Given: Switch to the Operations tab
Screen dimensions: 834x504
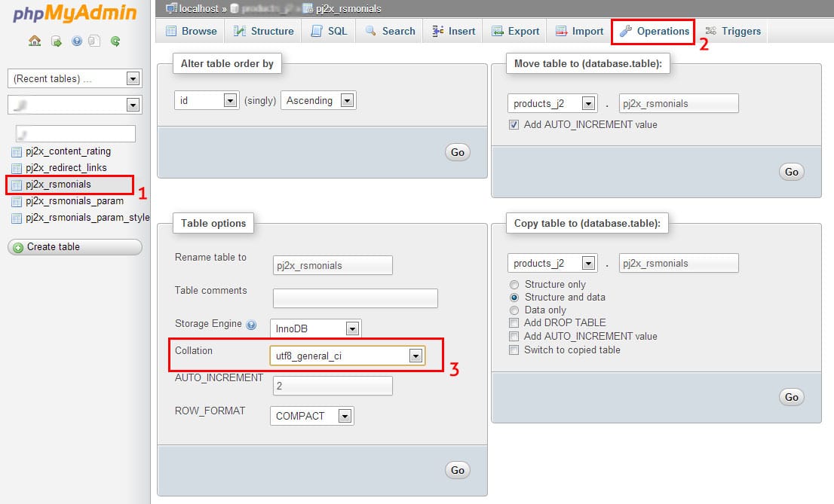Looking at the screenshot, I should pos(654,31).
